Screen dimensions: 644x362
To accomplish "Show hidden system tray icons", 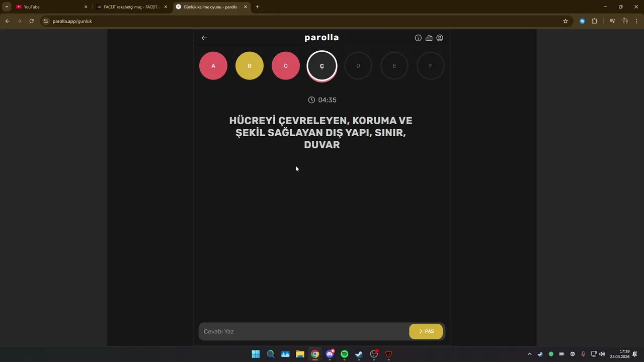I will click(529, 354).
